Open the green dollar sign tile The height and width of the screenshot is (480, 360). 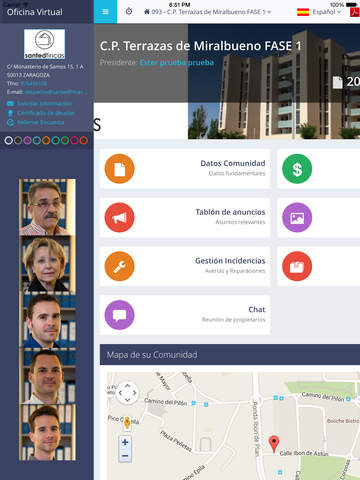coord(297,169)
